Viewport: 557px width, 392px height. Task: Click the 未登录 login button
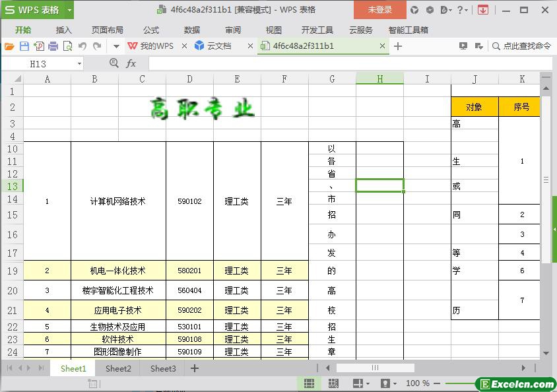point(379,10)
